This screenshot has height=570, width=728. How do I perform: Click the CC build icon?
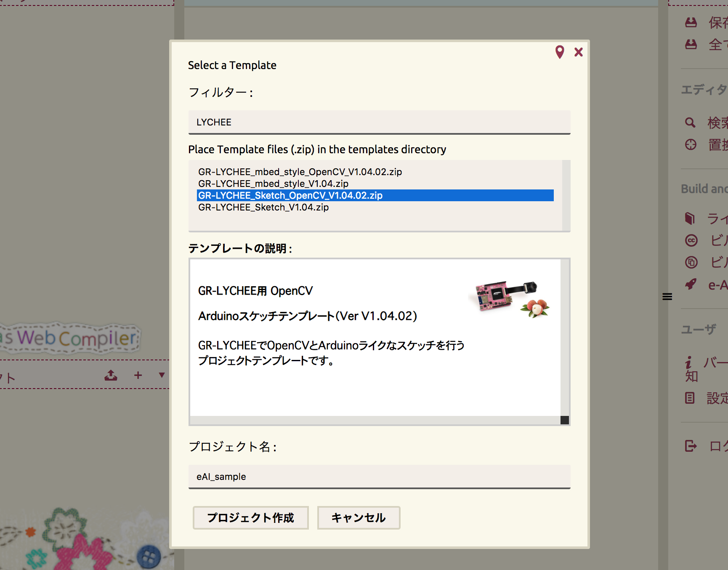pos(691,240)
